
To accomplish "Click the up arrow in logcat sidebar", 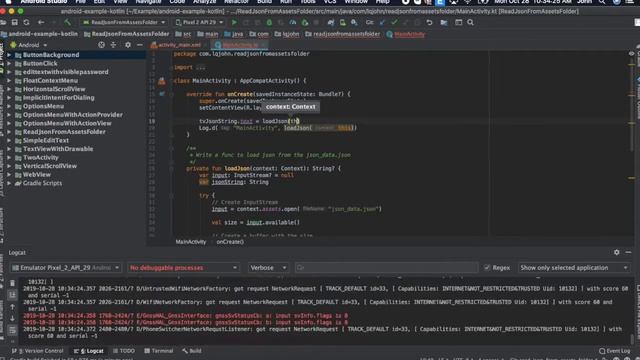I will (x=13, y=307).
